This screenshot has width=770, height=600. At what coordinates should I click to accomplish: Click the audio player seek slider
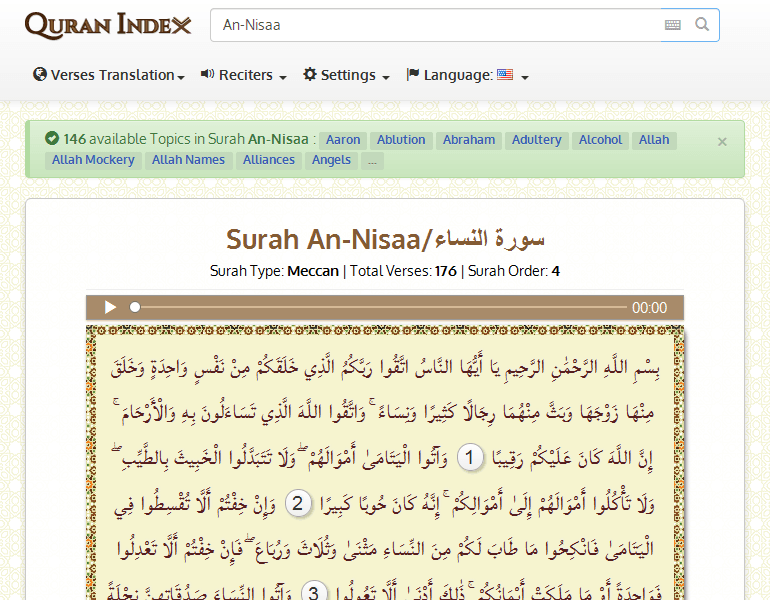380,308
